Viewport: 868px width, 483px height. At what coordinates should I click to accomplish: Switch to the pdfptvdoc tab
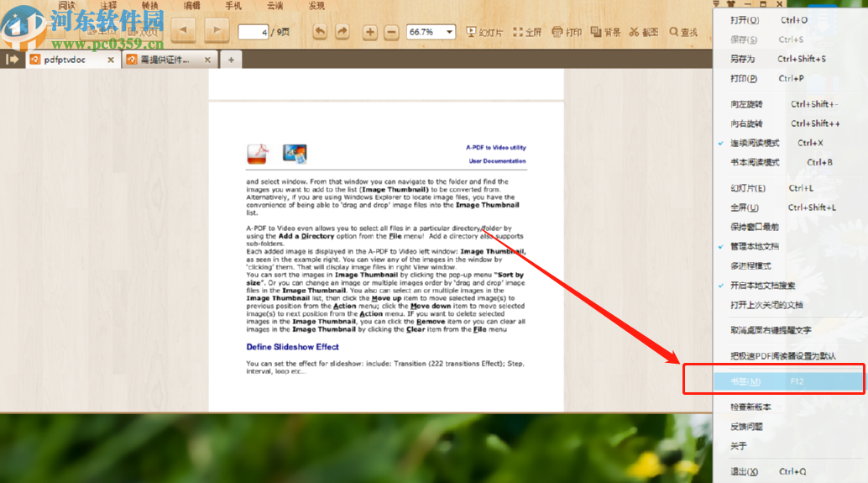[x=65, y=60]
